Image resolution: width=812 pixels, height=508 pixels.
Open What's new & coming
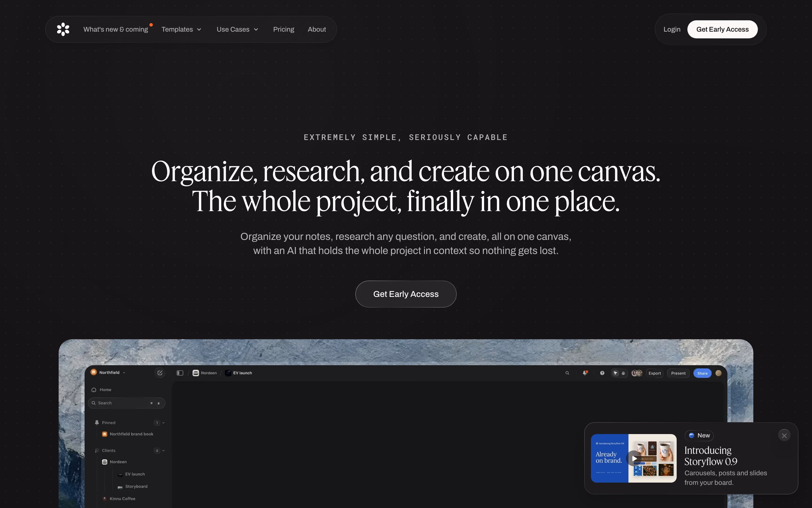click(116, 29)
